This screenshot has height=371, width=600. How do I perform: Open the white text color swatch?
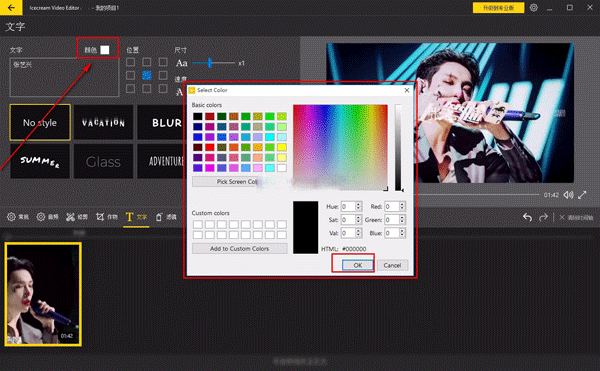(104, 50)
